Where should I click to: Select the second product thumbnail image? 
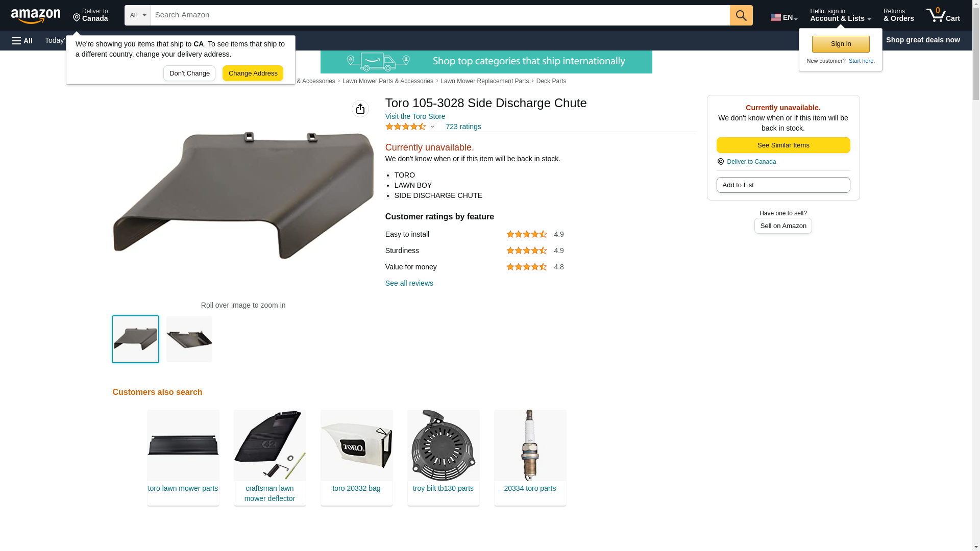(x=189, y=339)
